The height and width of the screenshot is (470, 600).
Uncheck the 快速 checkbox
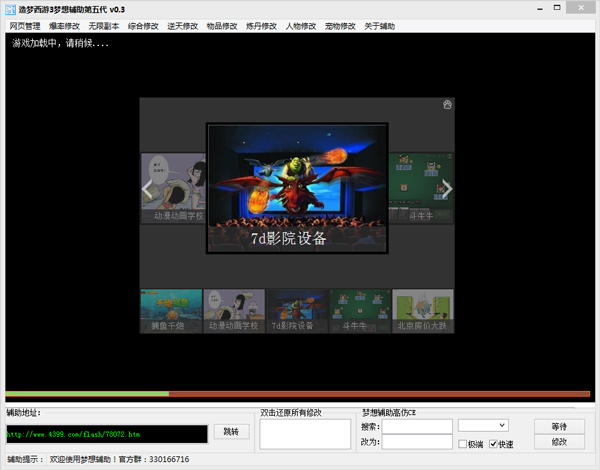coord(494,444)
